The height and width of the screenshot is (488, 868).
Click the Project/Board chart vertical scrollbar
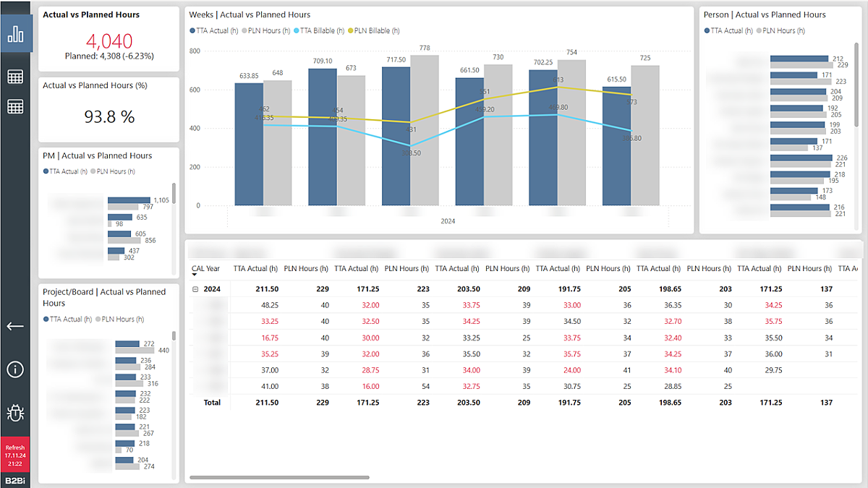click(174, 335)
